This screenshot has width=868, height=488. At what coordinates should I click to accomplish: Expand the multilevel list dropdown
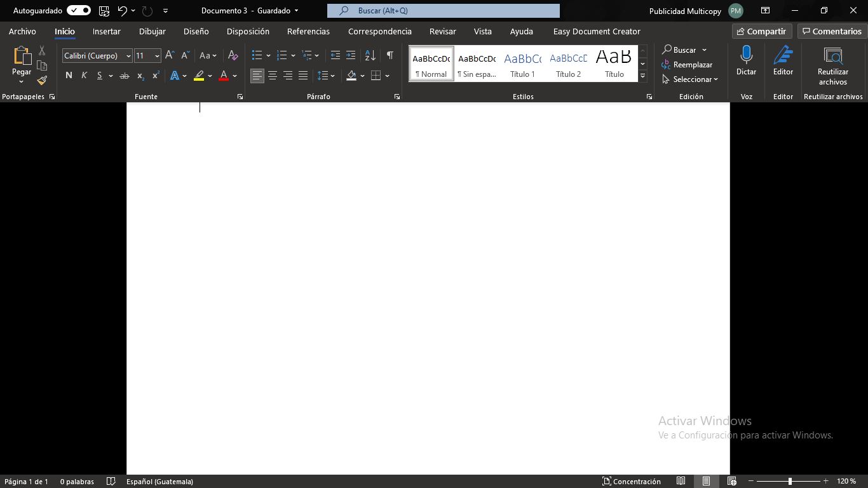[317, 56]
